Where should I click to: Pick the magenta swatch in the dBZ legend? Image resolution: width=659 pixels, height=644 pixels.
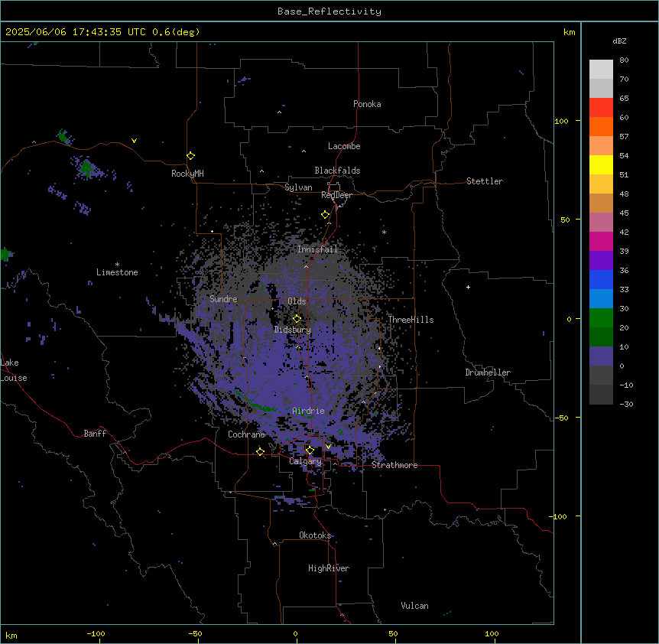tap(601, 241)
